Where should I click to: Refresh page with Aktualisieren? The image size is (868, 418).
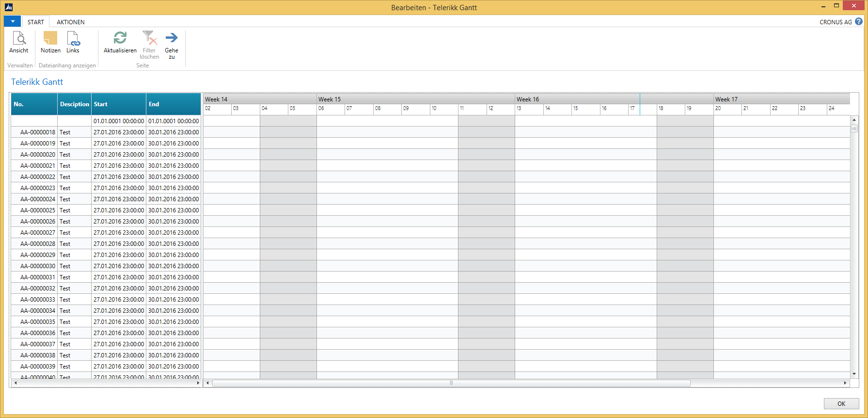(120, 42)
